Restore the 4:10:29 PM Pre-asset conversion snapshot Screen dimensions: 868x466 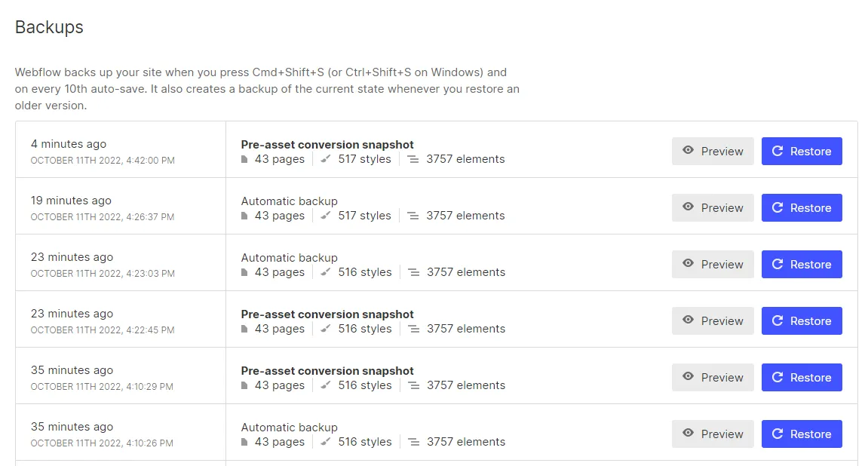[802, 378]
